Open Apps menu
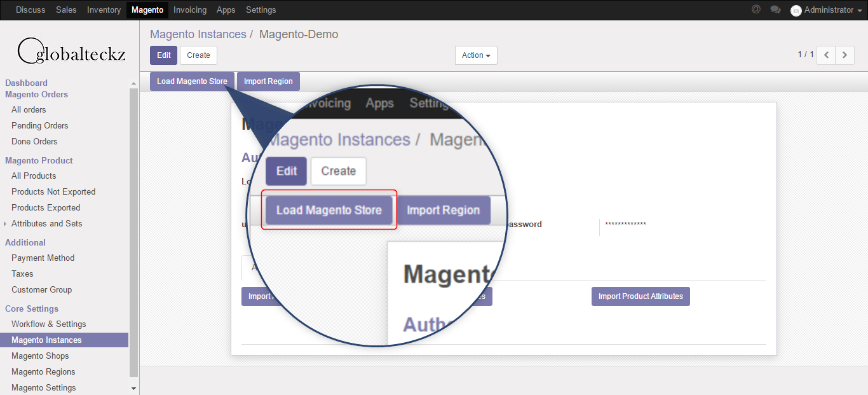The width and height of the screenshot is (868, 395). click(226, 10)
